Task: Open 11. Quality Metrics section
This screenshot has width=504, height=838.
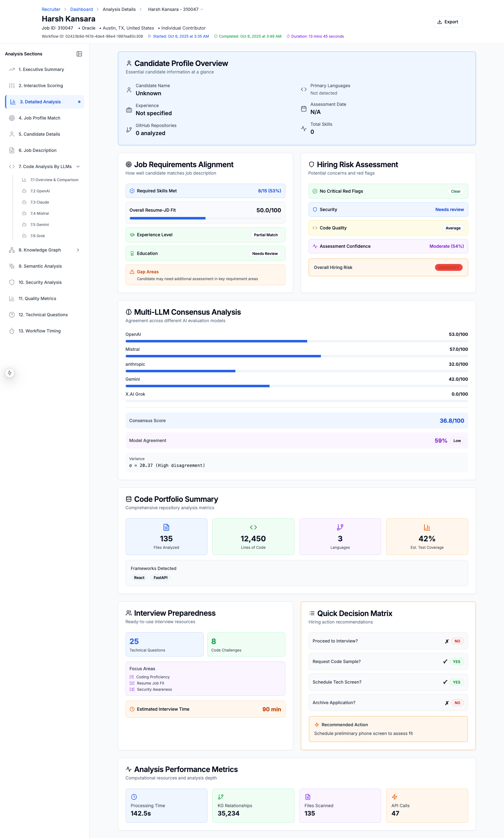Action: (37, 299)
